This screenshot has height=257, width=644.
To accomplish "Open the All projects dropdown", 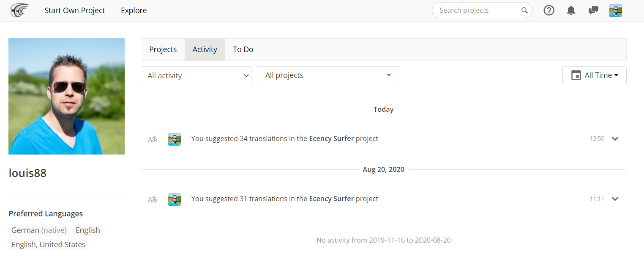I will [x=328, y=75].
